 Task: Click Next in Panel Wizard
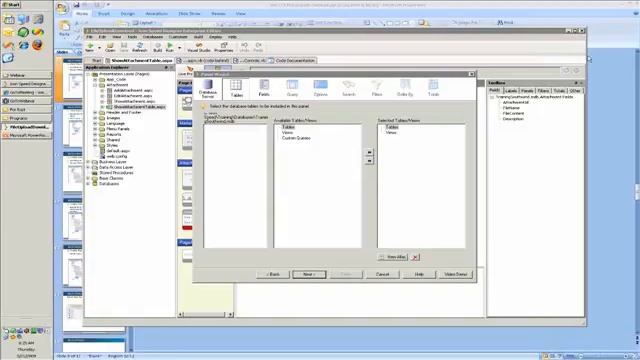309,274
